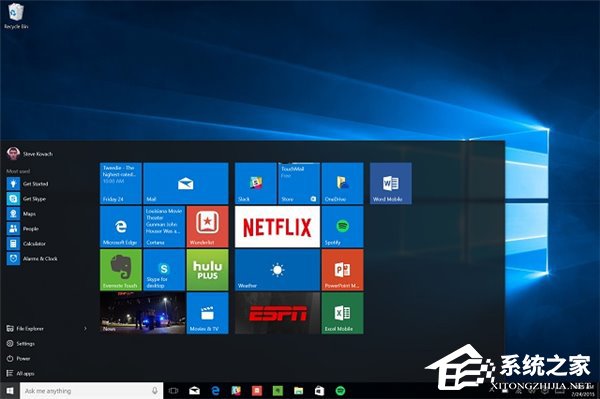Open Mail from the taskbar
Viewport: 600px width, 399px height.
(x=194, y=391)
